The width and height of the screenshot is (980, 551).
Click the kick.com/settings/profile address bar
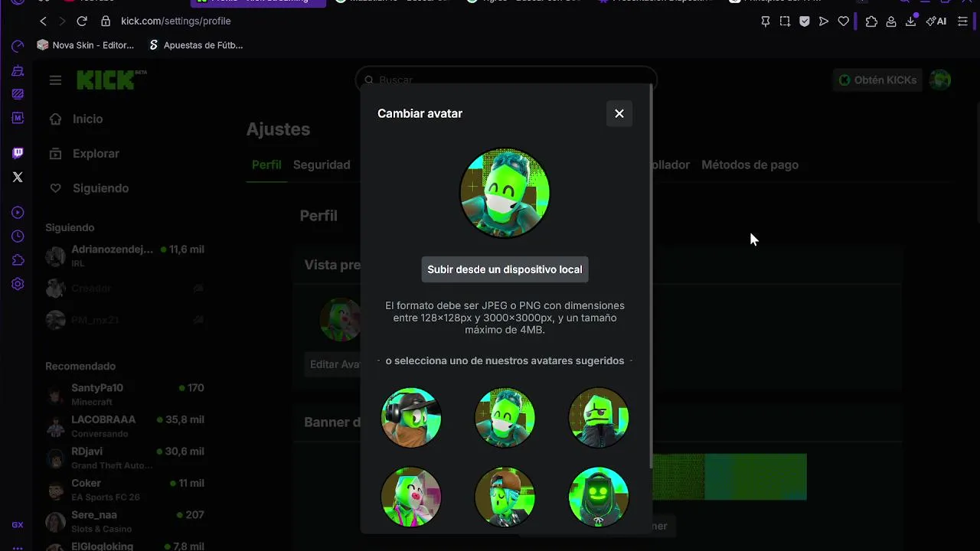point(176,21)
